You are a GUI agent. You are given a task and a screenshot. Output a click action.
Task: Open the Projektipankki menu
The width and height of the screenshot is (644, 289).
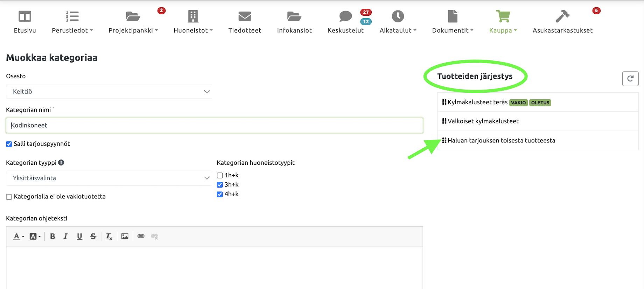pyautogui.click(x=133, y=22)
